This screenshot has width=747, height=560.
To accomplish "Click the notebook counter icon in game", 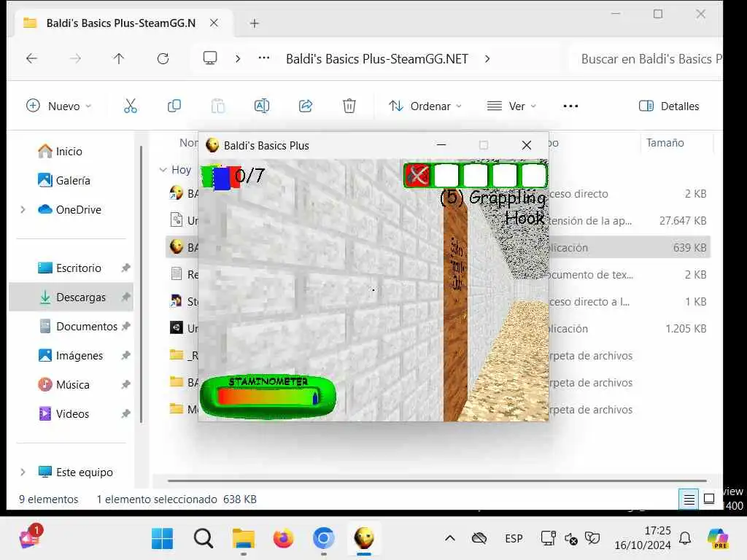I will 220,177.
